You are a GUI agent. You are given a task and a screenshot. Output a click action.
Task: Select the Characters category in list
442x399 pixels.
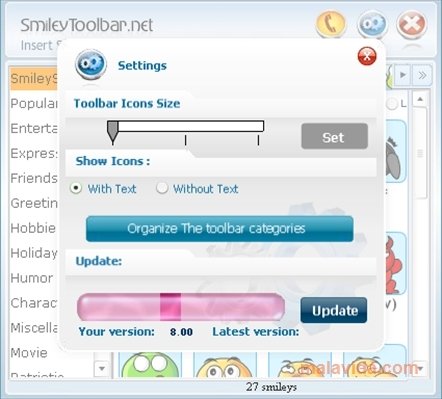coord(34,303)
